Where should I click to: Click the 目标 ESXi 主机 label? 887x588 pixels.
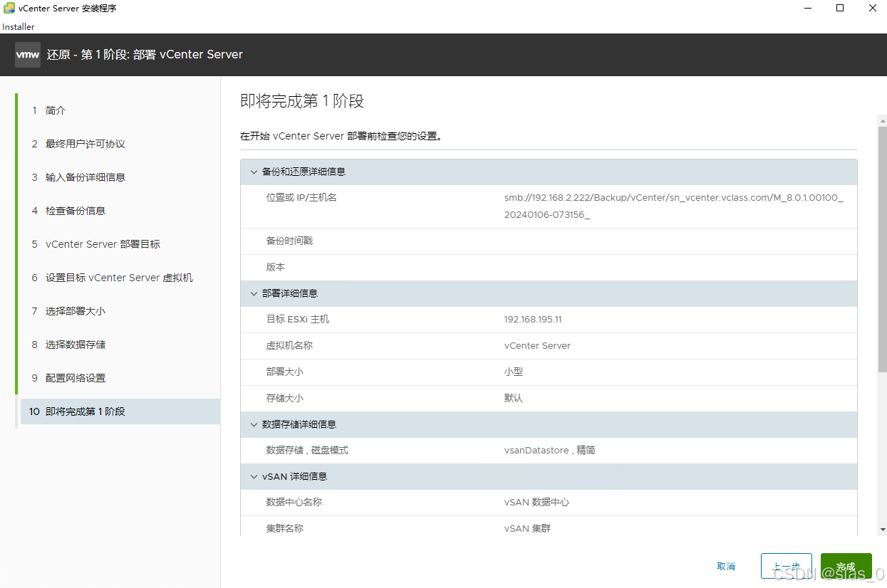click(x=298, y=320)
